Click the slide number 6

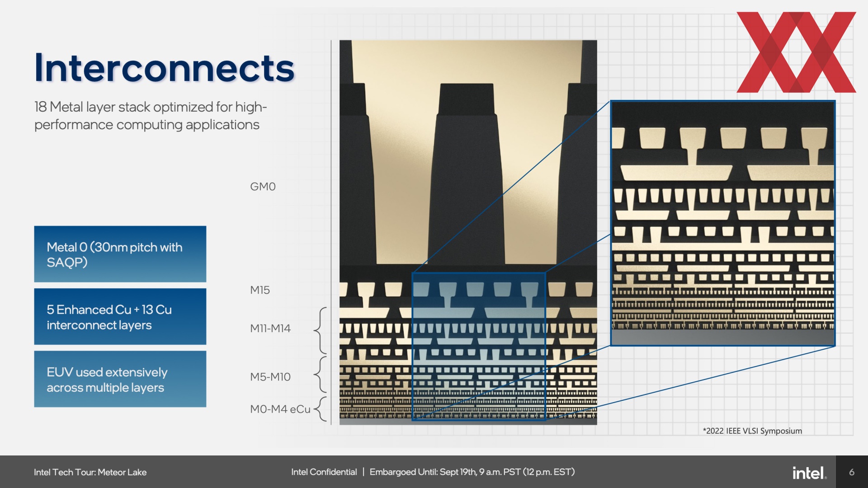[852, 472]
